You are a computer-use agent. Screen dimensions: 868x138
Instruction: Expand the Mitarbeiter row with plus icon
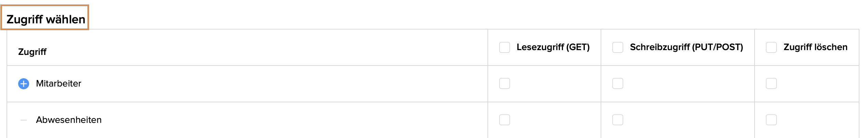24,84
